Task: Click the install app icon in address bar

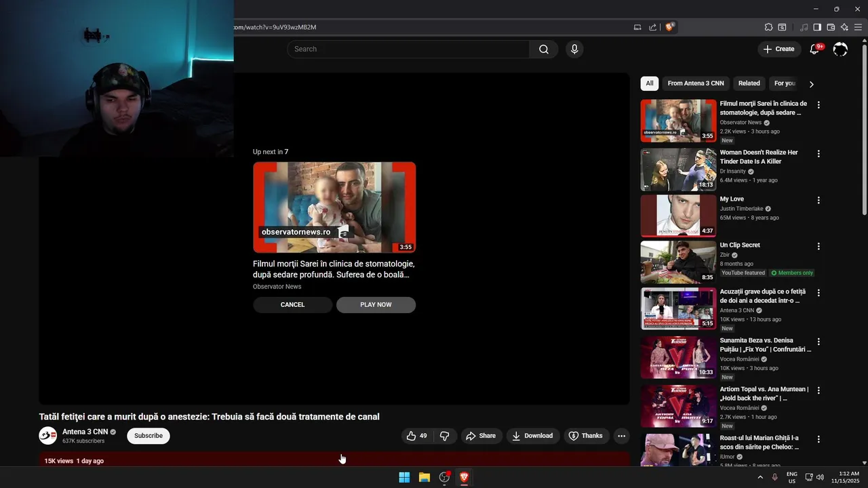Action: tap(637, 27)
